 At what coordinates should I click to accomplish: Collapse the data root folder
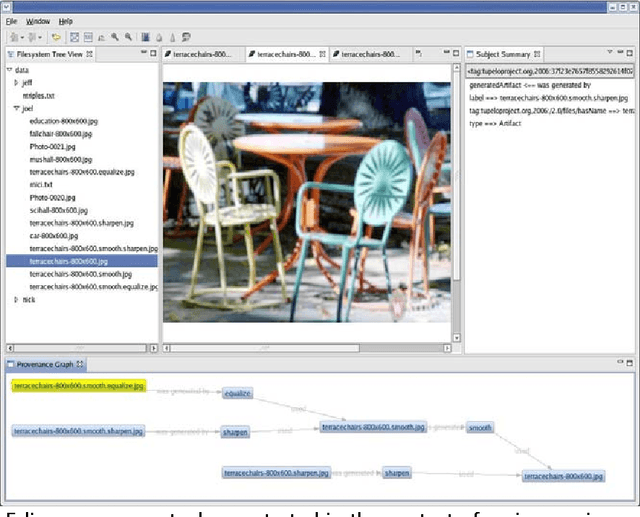(9, 71)
